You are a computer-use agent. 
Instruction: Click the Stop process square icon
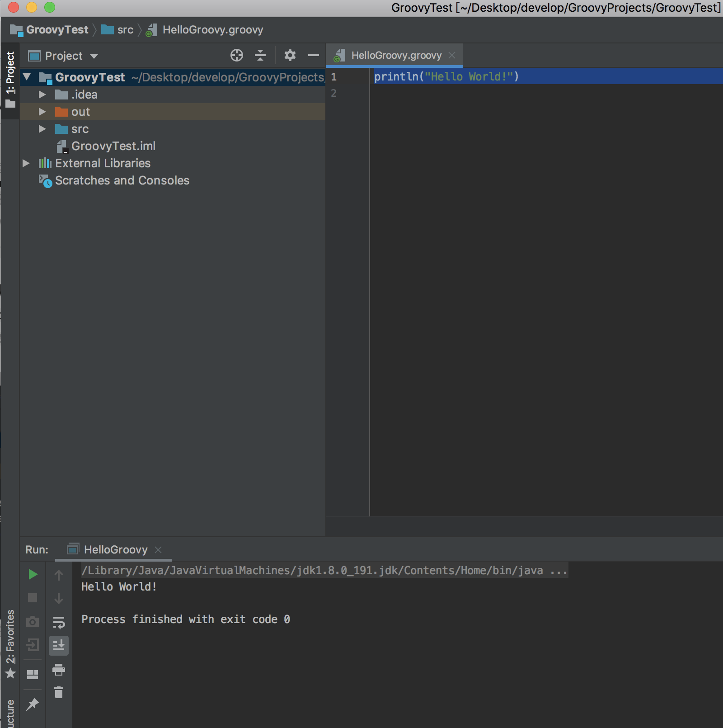pyautogui.click(x=33, y=598)
